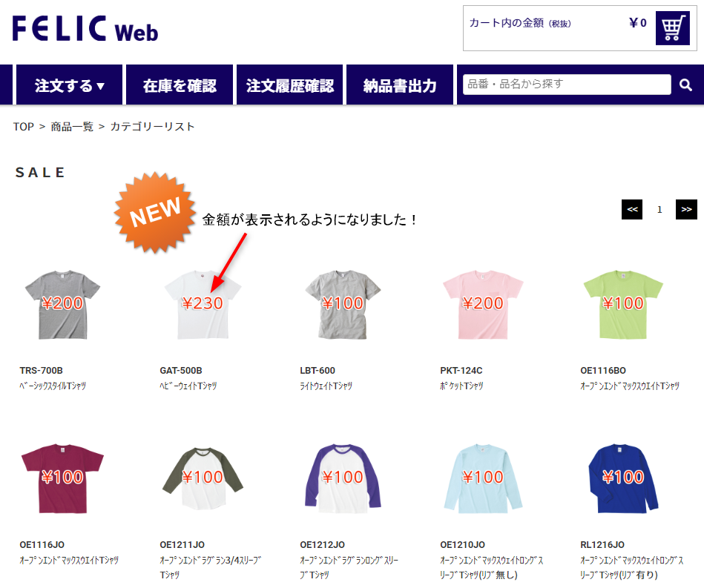Select the burgundy OE1116JO T-shirt image
Image resolution: width=704 pixels, height=588 pixels.
(62, 478)
